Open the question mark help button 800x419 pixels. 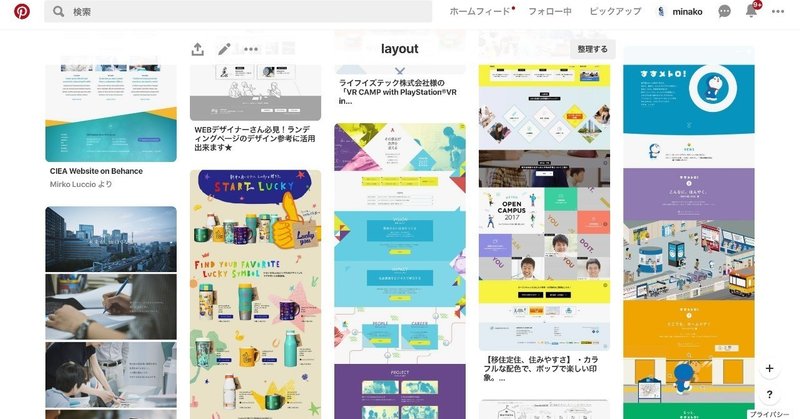(769, 394)
